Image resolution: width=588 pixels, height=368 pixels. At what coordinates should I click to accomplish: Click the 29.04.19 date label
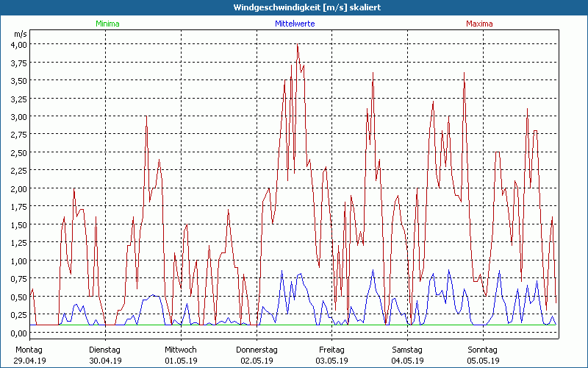click(x=29, y=361)
